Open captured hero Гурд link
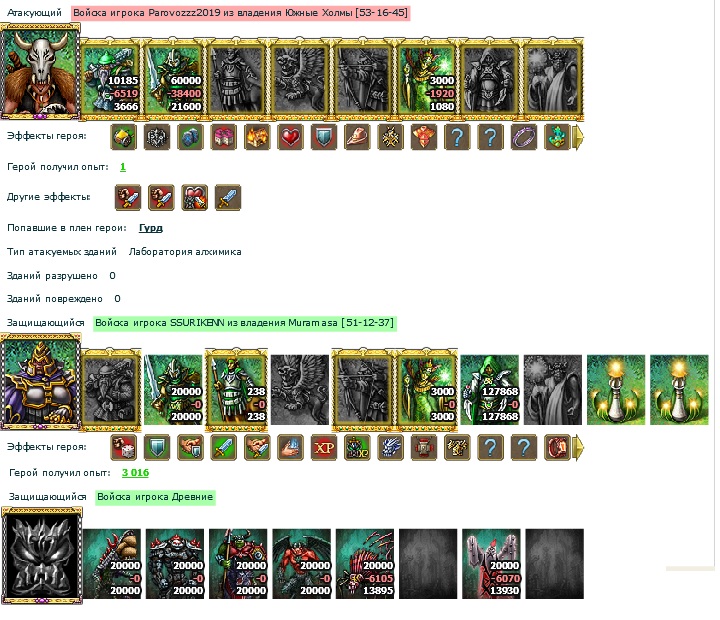 (x=151, y=228)
